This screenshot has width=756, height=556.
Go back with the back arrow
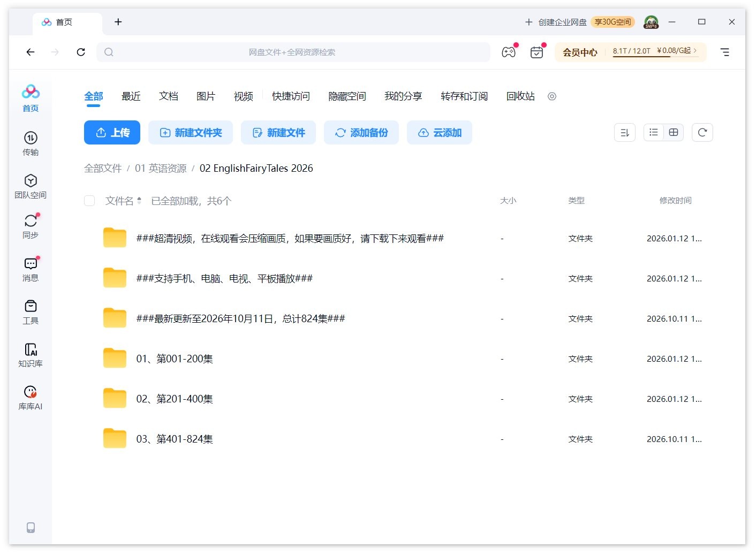click(x=31, y=52)
